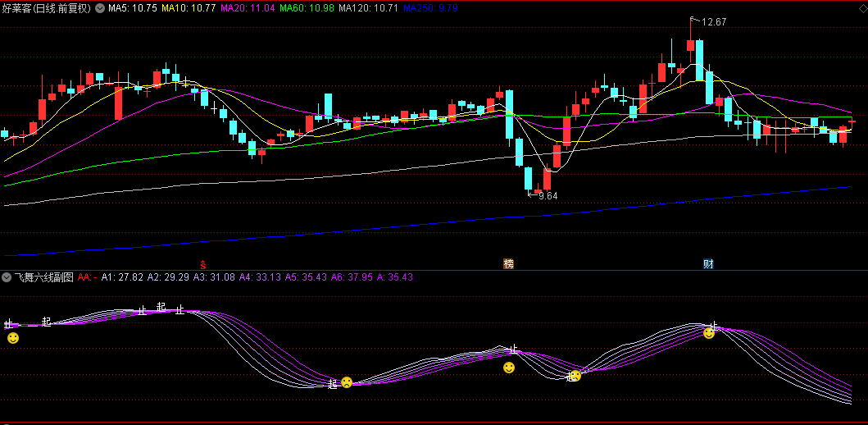
Task: Click the red AA: - value
Action: 88,277
